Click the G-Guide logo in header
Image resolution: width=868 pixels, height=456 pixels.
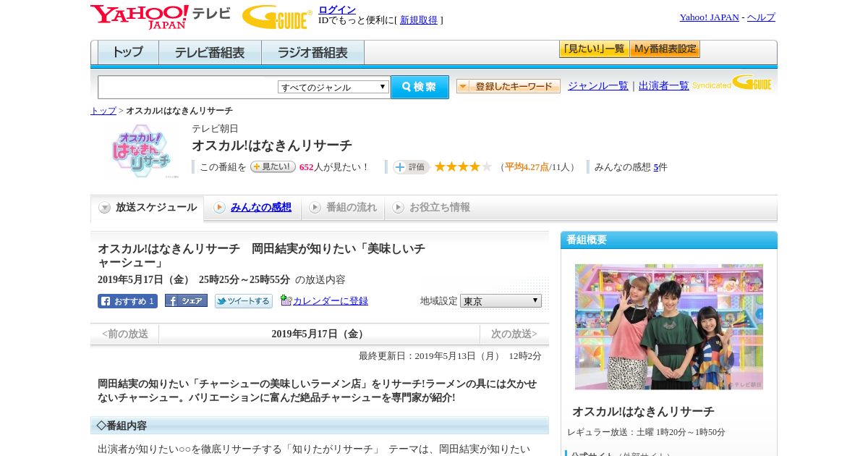[277, 17]
